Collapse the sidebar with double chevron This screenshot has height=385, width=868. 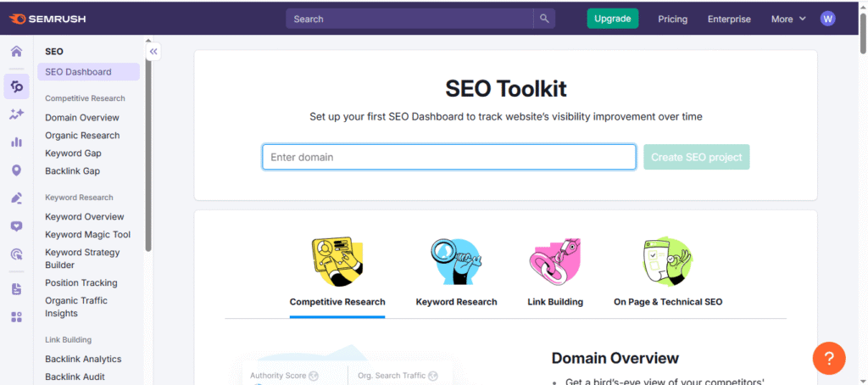point(153,52)
